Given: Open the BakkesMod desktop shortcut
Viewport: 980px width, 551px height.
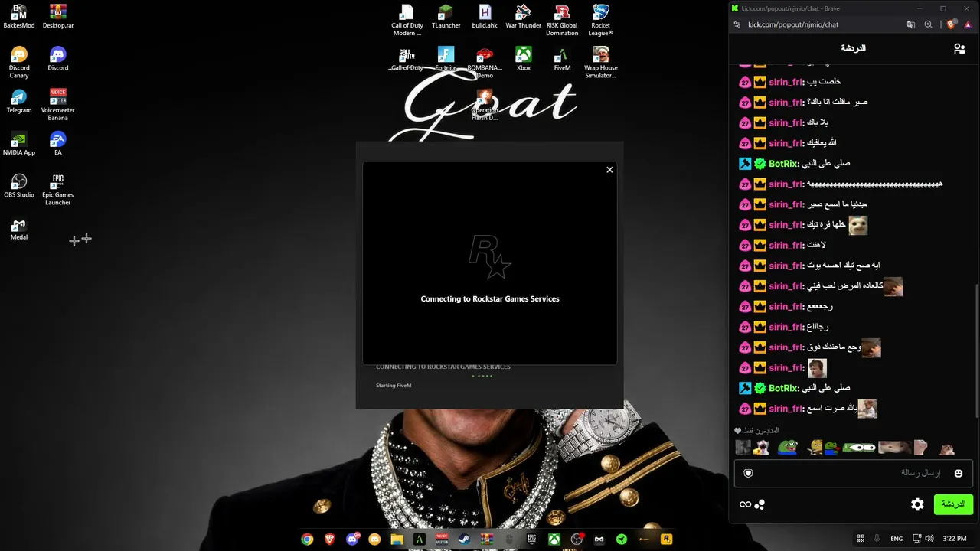Looking at the screenshot, I should click(19, 16).
